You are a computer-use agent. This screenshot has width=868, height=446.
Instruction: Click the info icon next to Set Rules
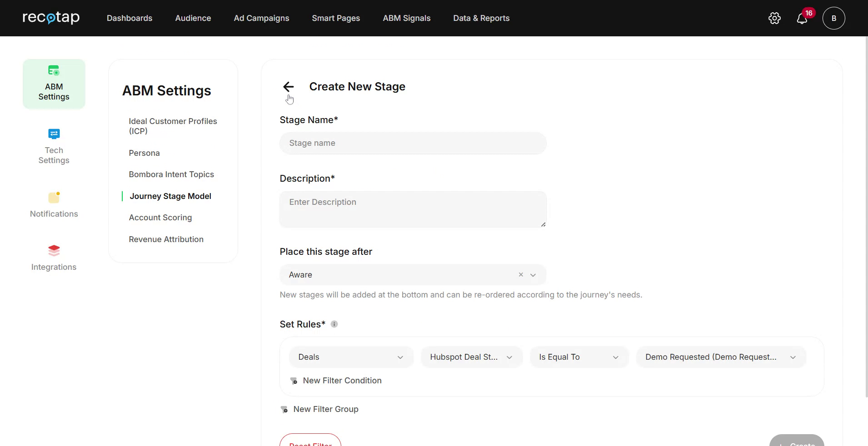(334, 324)
